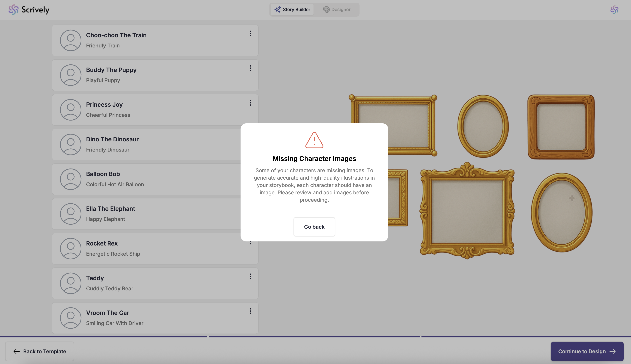Open three-dot menu for Buddy The Puppy
The height and width of the screenshot is (364, 631).
pyautogui.click(x=250, y=68)
